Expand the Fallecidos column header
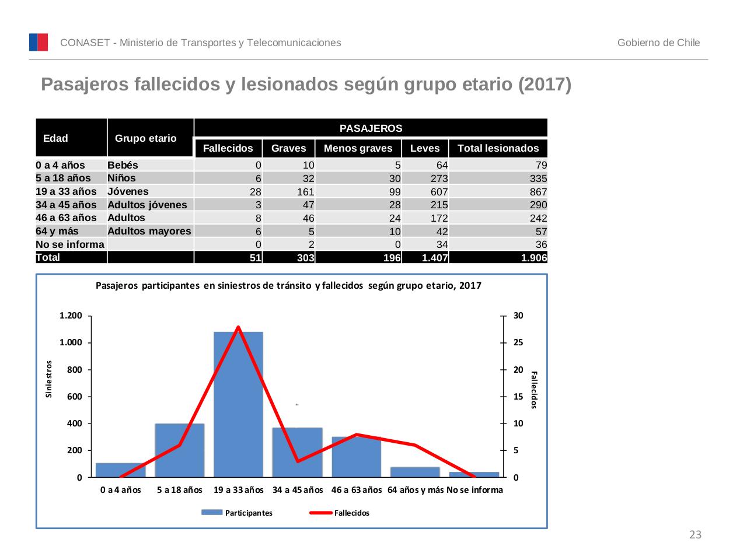Viewport: 747px width, 560px height. [229, 149]
